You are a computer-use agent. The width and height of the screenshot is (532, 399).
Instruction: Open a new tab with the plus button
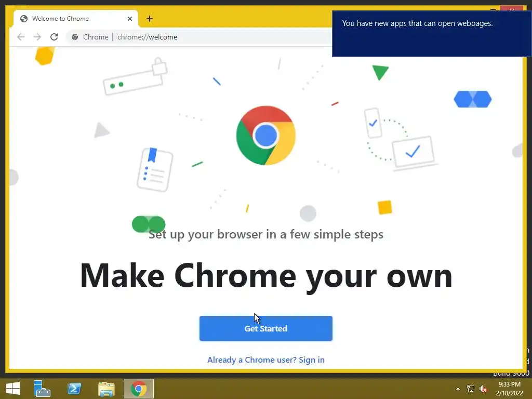[149, 19]
